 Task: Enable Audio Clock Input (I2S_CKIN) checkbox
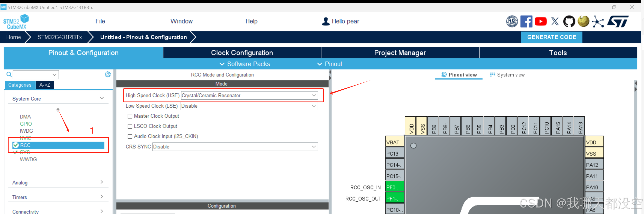coord(130,136)
